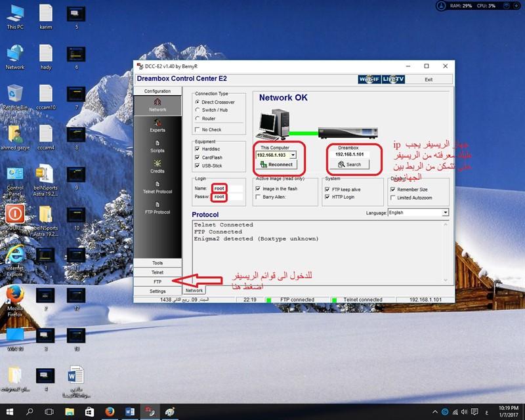The width and height of the screenshot is (525, 420).
Task: Select the Mozilla Firefox desktop shortcut
Action: coord(15,301)
